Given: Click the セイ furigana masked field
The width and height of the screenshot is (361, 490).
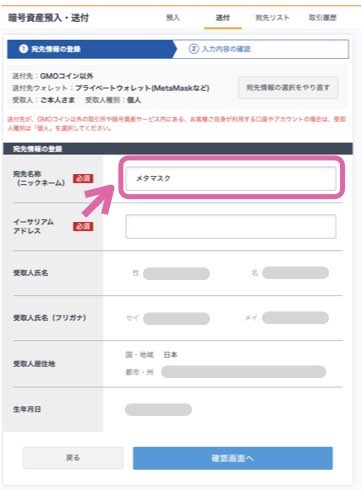Looking at the screenshot, I should pos(176,318).
